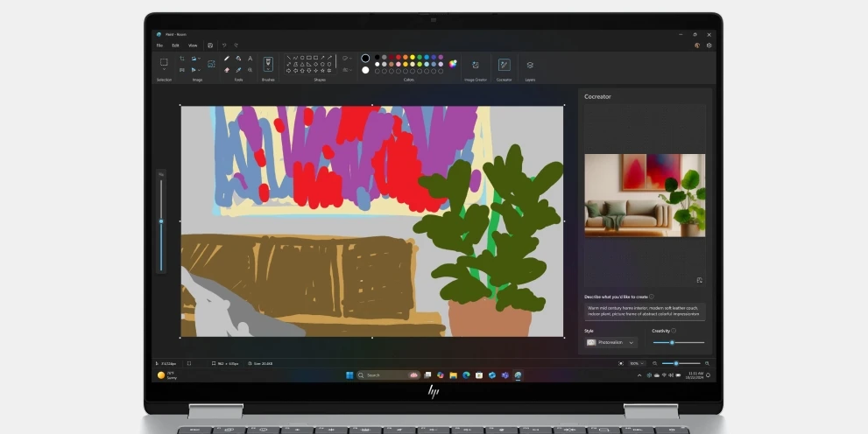Open the View menu
Viewport: 868px width, 434px height.
point(193,45)
